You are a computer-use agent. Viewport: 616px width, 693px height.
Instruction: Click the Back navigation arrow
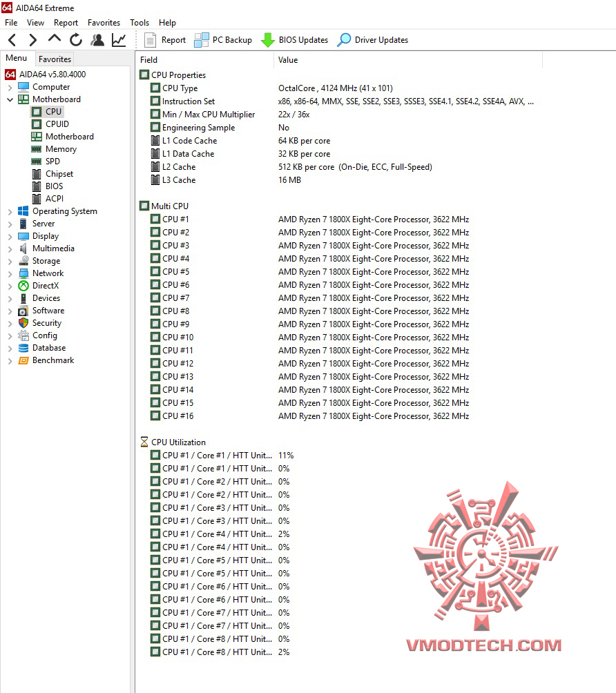point(12,40)
